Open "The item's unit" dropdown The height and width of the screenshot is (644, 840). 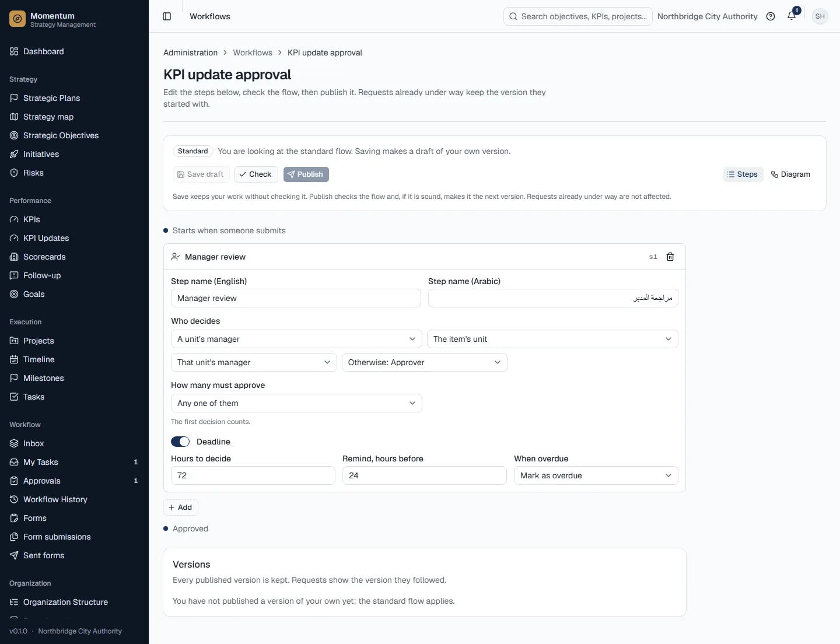tap(552, 339)
